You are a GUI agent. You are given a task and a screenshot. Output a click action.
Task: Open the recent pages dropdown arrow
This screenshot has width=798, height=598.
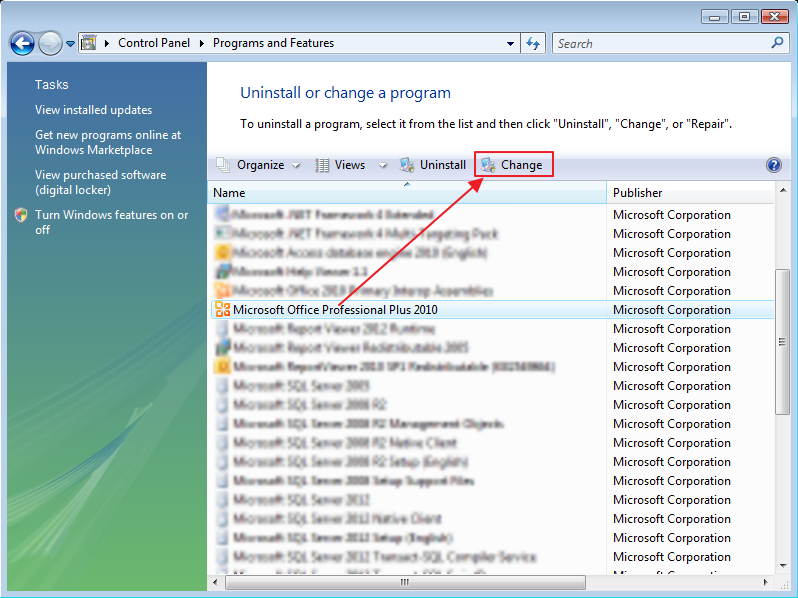click(x=71, y=43)
